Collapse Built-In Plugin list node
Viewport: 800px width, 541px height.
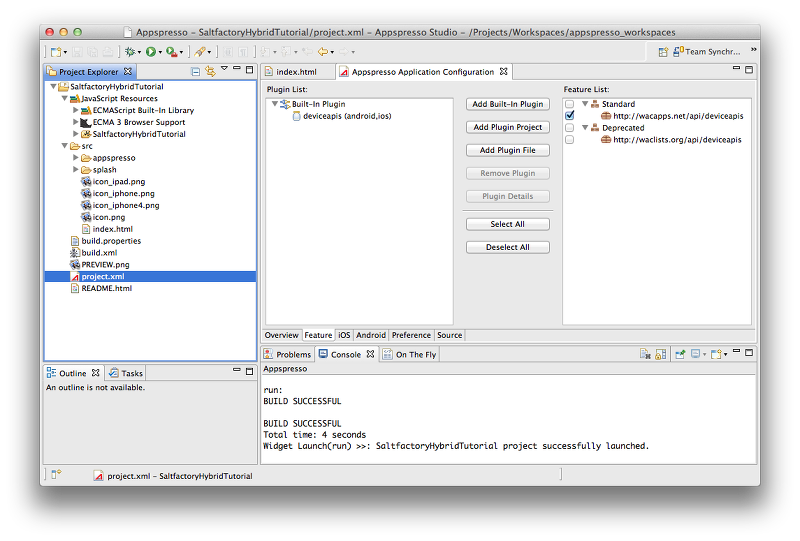pos(274,104)
